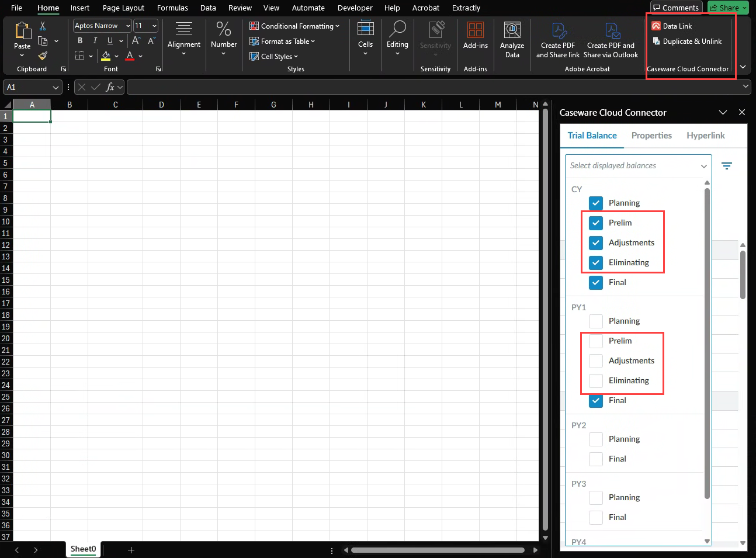
Task: Expand the Conditional Formatting dropdown
Action: pos(294,26)
